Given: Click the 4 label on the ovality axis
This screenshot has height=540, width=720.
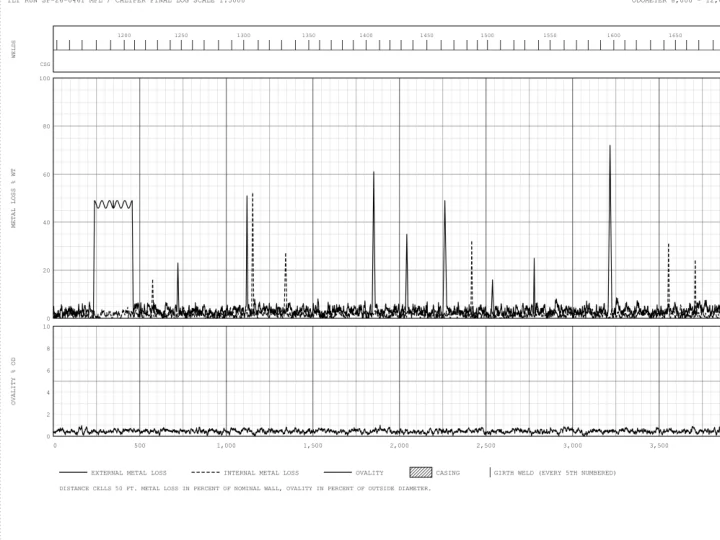Looking at the screenshot, I should pos(48,393).
